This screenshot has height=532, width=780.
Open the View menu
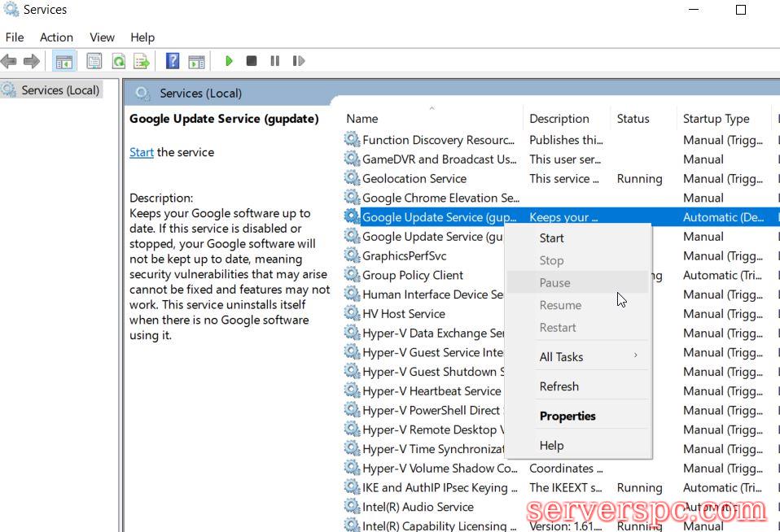pyautogui.click(x=102, y=37)
